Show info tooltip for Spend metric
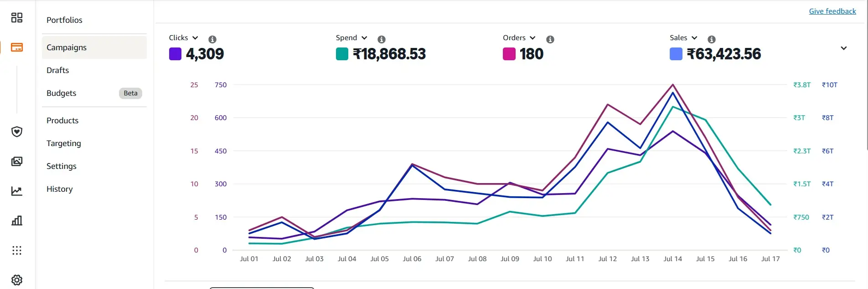Image resolution: width=868 pixels, height=289 pixels. pos(382,39)
